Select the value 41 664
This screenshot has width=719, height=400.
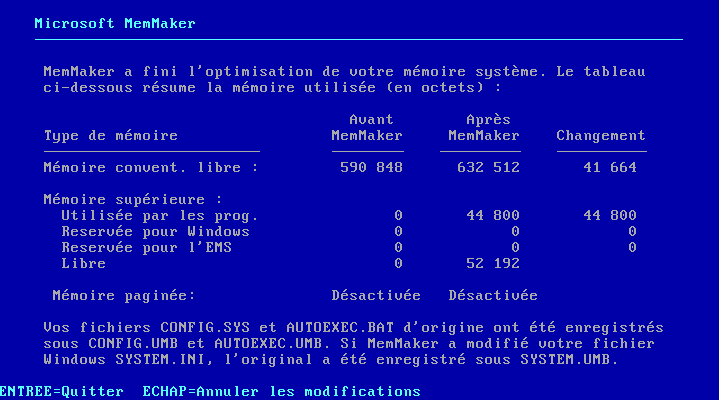(x=610, y=167)
